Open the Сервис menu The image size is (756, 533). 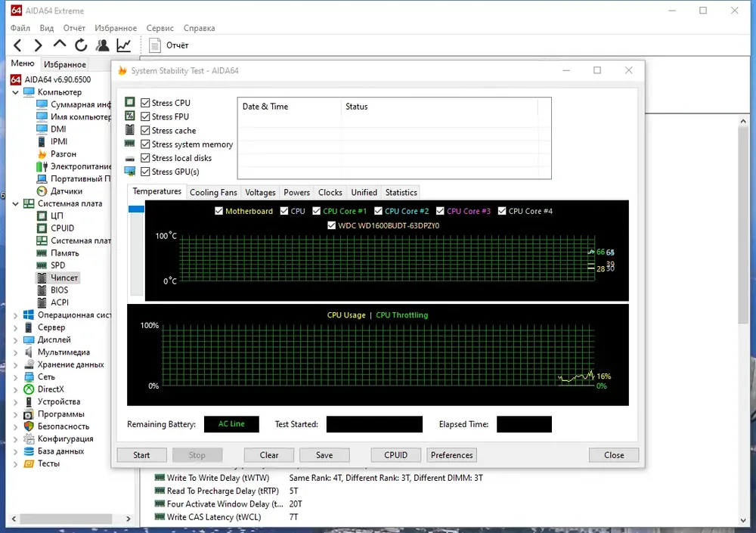160,28
